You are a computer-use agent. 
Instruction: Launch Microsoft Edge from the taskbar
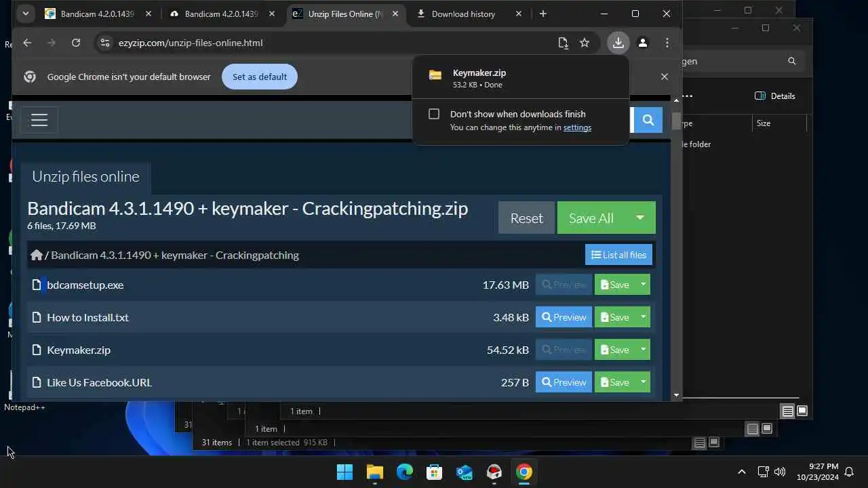(x=404, y=472)
